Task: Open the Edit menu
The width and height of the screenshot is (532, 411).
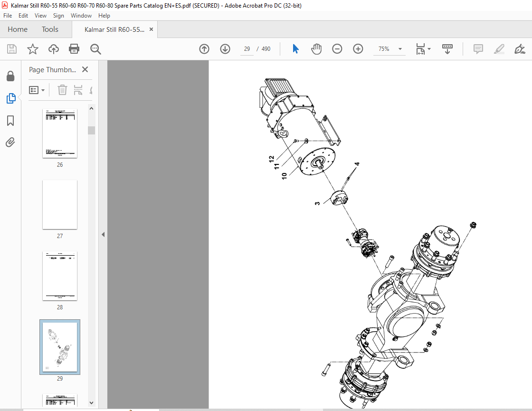Action: pos(23,16)
